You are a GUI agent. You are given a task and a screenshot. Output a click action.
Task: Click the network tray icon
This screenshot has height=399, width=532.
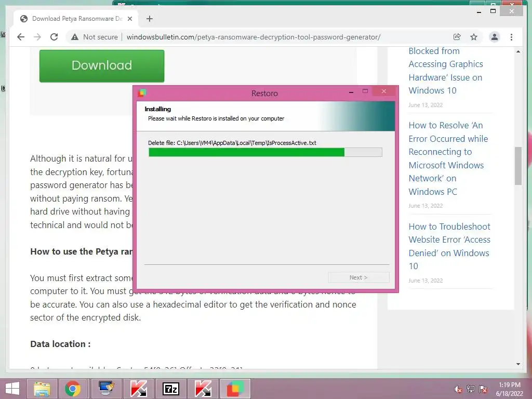coord(471,389)
